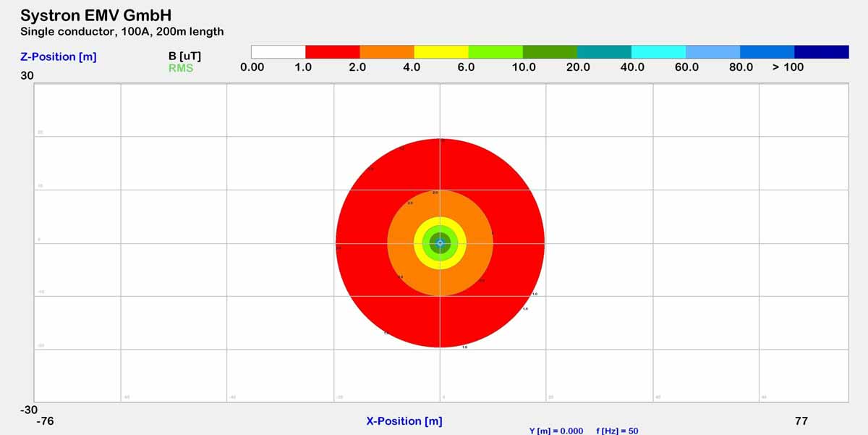Choose the cyan 40.0 legend swatch
This screenshot has height=435, width=868.
tap(658, 51)
